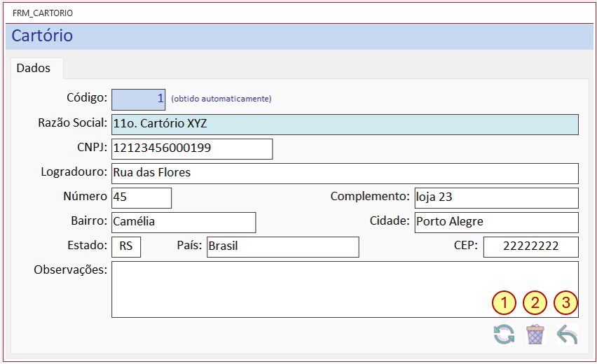Click the 'Número' label

(85, 196)
